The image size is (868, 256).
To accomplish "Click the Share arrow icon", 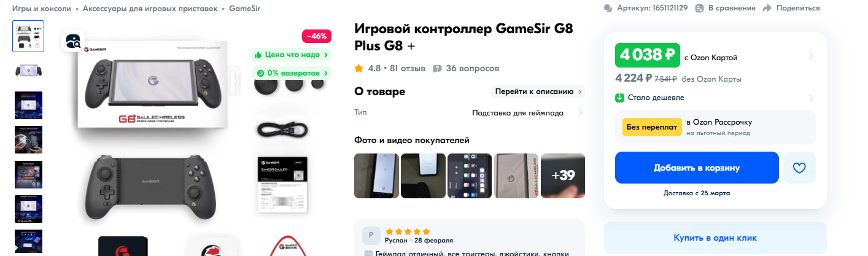I will (767, 8).
